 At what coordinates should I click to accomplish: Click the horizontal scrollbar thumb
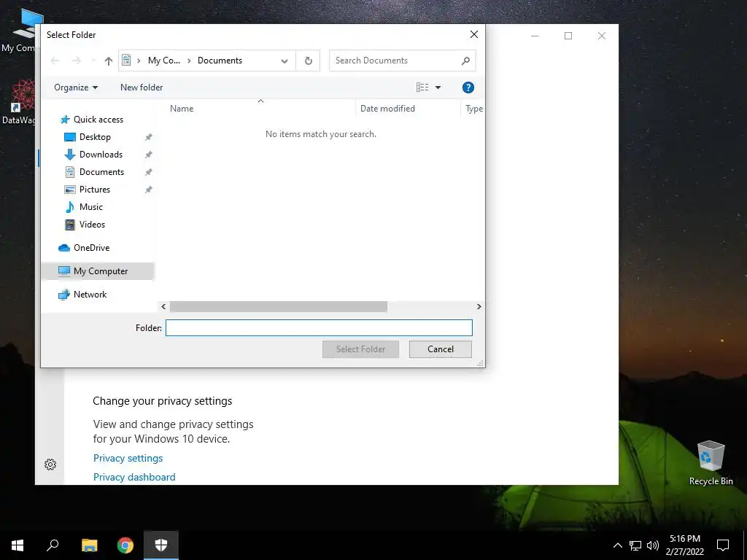(x=278, y=307)
